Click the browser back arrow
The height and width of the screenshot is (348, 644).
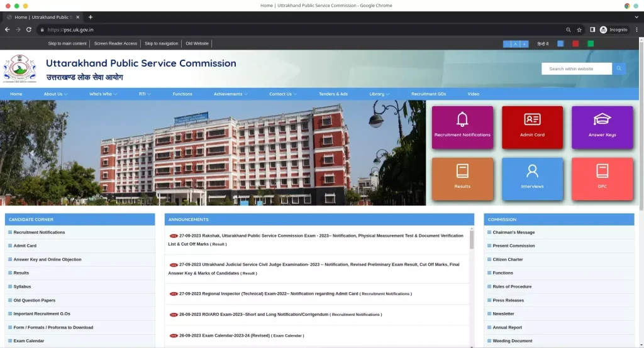pos(8,30)
